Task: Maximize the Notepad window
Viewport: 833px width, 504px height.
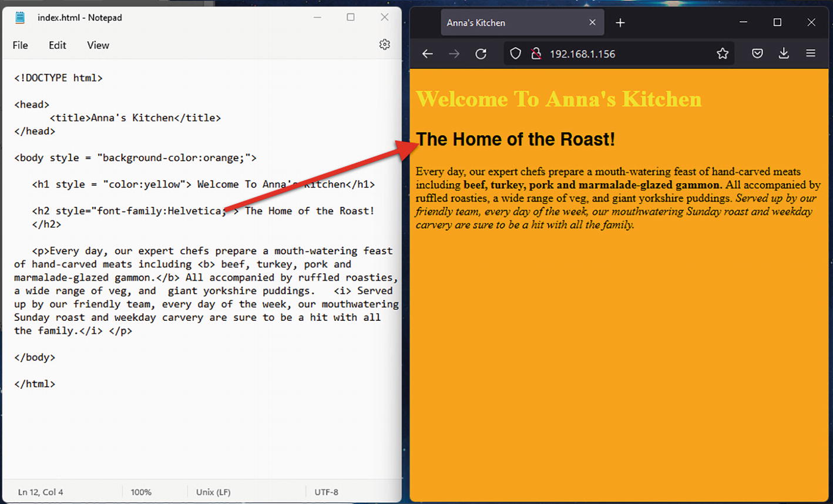Action: point(351,18)
